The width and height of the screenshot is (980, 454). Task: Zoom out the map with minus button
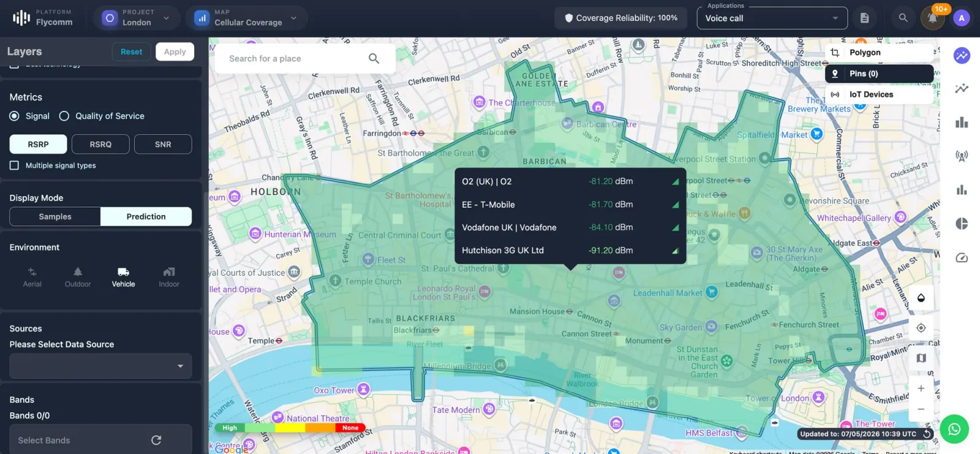click(x=921, y=409)
